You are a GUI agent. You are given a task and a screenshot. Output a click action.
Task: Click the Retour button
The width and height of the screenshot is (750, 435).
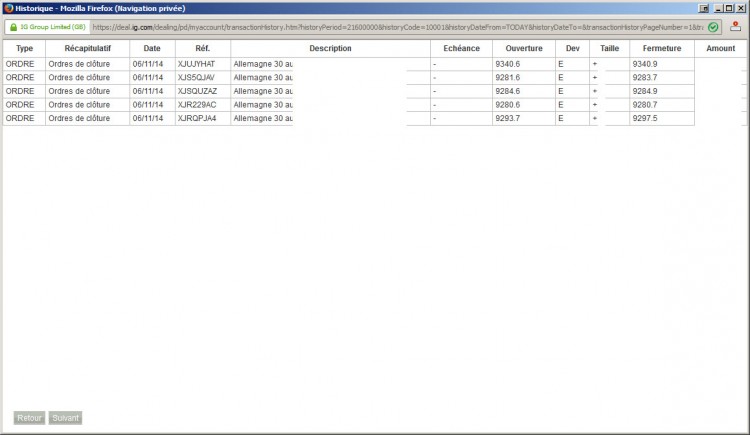pyautogui.click(x=29, y=418)
